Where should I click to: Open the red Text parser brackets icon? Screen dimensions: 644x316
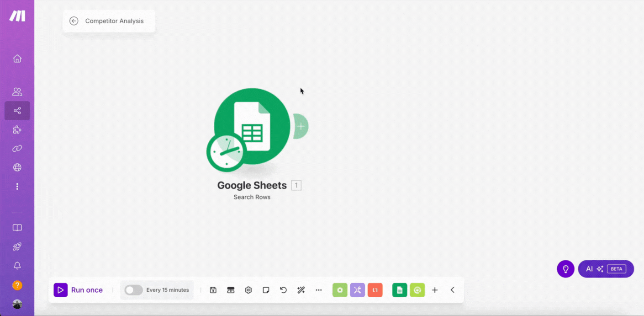click(x=375, y=290)
